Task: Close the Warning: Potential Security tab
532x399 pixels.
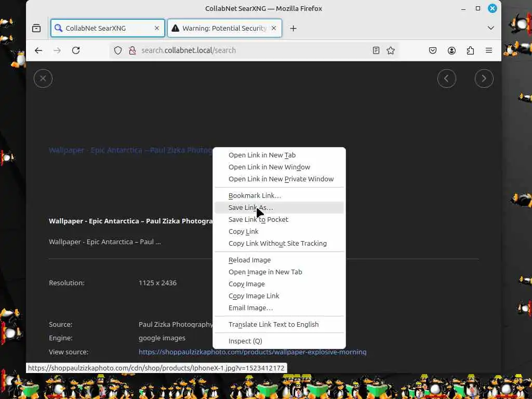Action: pyautogui.click(x=274, y=28)
